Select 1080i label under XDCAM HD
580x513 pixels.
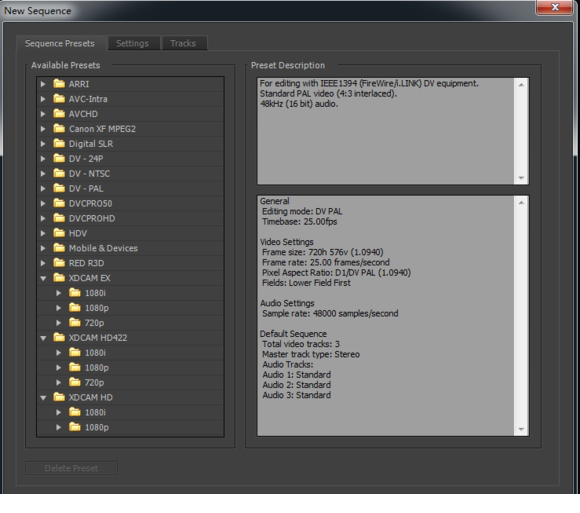coord(95,412)
